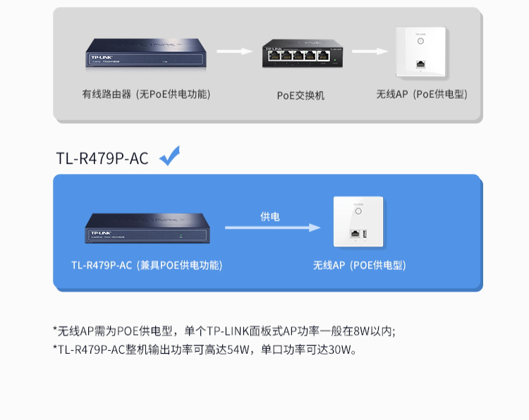The width and height of the screenshot is (529, 420).
Task: Click the wired router image in gray panel
Action: [x=146, y=54]
